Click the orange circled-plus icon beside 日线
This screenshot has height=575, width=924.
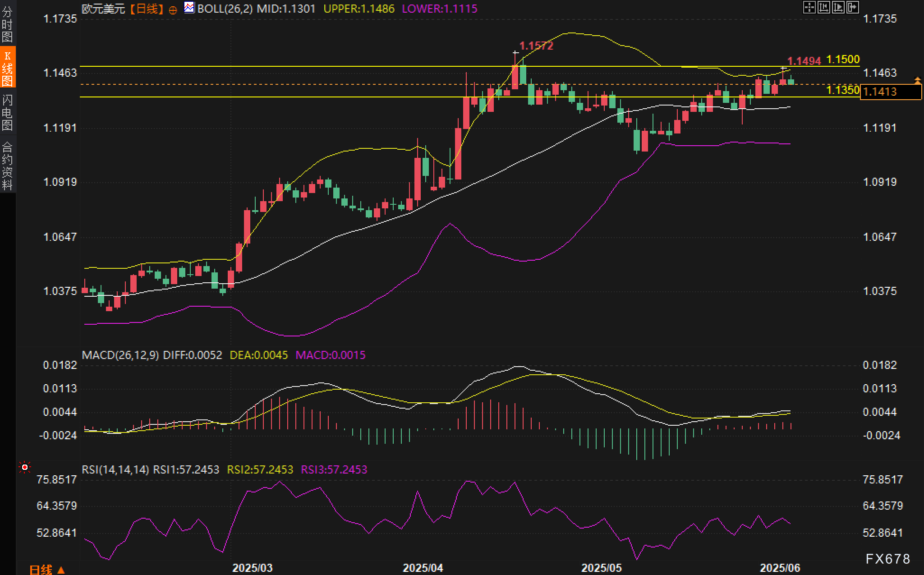click(x=173, y=10)
